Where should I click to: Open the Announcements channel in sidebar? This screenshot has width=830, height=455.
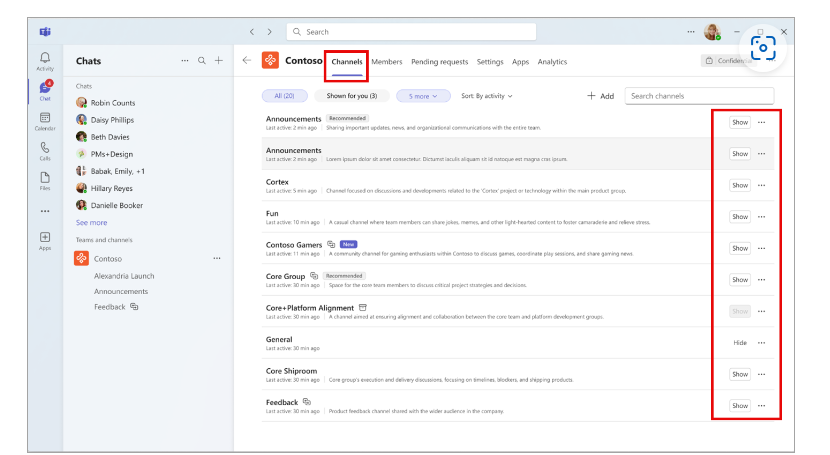[121, 292]
